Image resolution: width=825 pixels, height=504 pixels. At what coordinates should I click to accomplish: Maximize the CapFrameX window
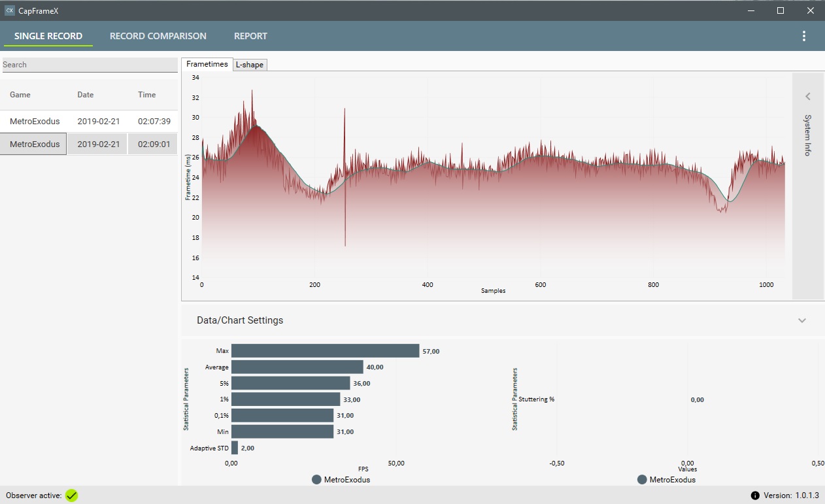781,10
